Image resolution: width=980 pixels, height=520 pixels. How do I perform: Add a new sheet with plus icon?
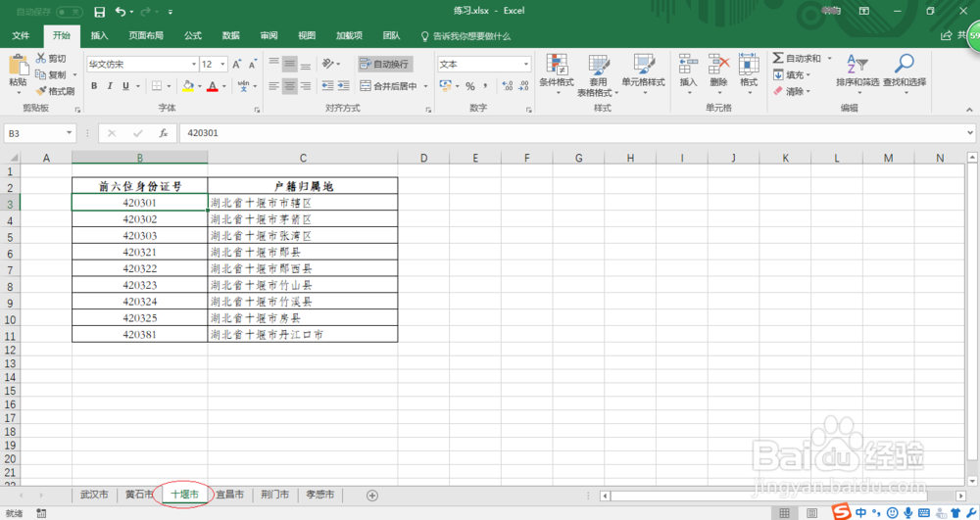coord(371,496)
